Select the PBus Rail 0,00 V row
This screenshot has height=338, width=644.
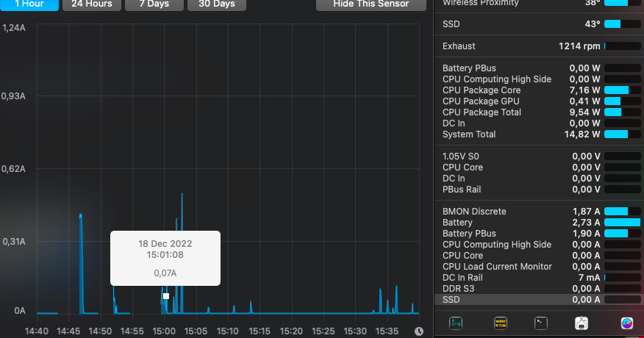tap(539, 190)
